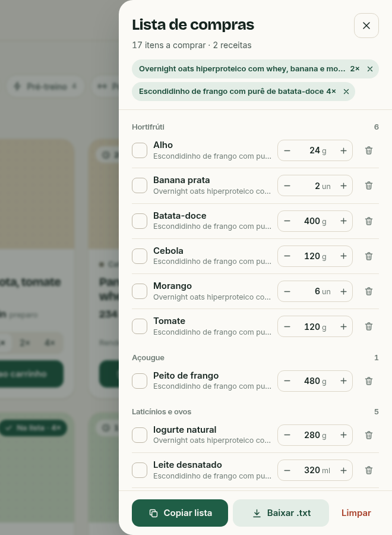The height and width of the screenshot is (535, 392).
Task: Delete Peito de frango from the list
Action: tap(369, 381)
